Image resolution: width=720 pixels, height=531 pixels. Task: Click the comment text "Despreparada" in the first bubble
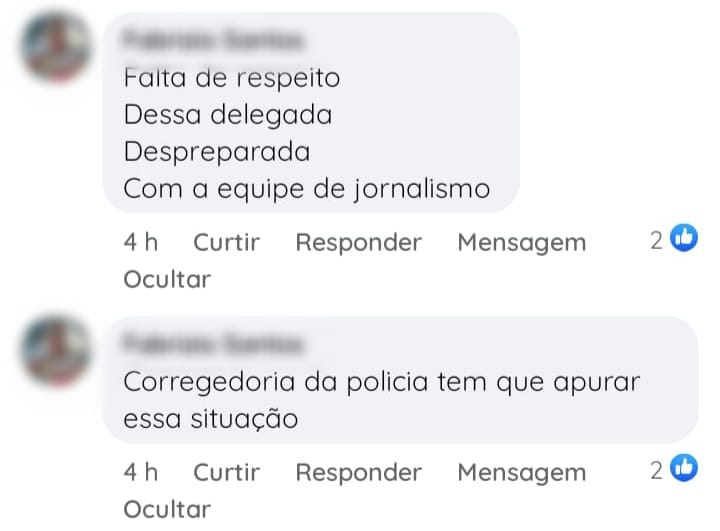point(216,152)
